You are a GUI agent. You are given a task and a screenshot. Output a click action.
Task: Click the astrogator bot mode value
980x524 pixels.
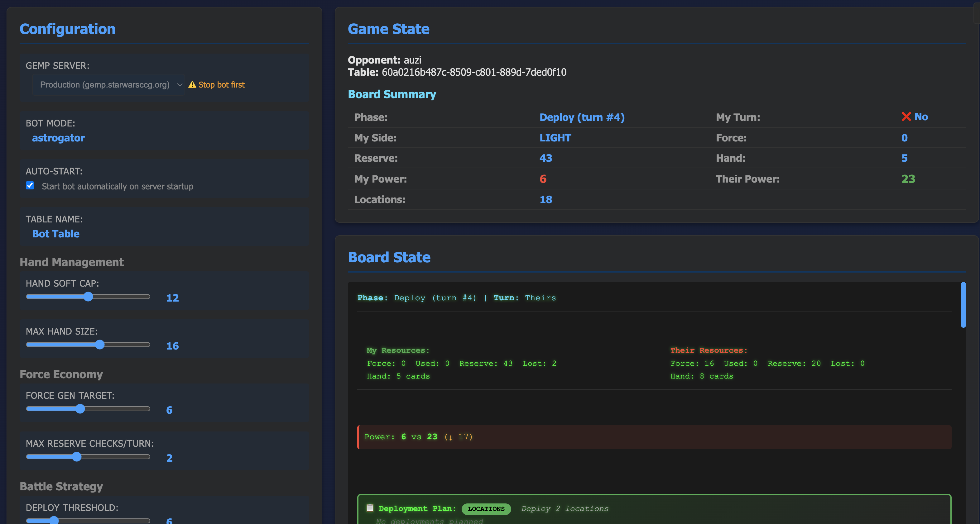coord(58,138)
